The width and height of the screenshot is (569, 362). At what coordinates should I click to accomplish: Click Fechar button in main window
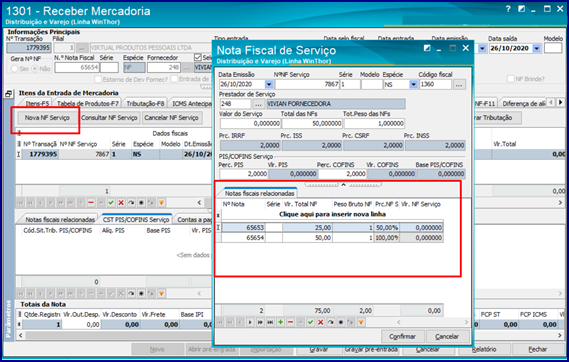pos(537,349)
